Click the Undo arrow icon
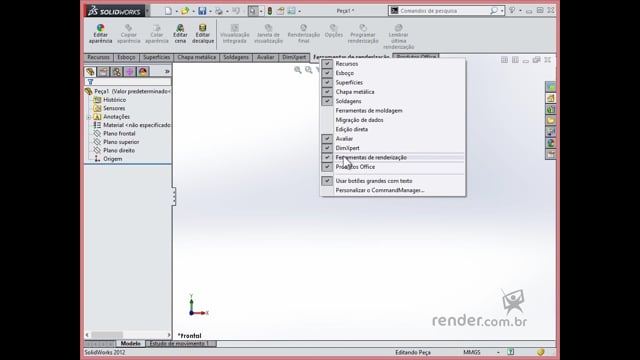 (x=236, y=11)
